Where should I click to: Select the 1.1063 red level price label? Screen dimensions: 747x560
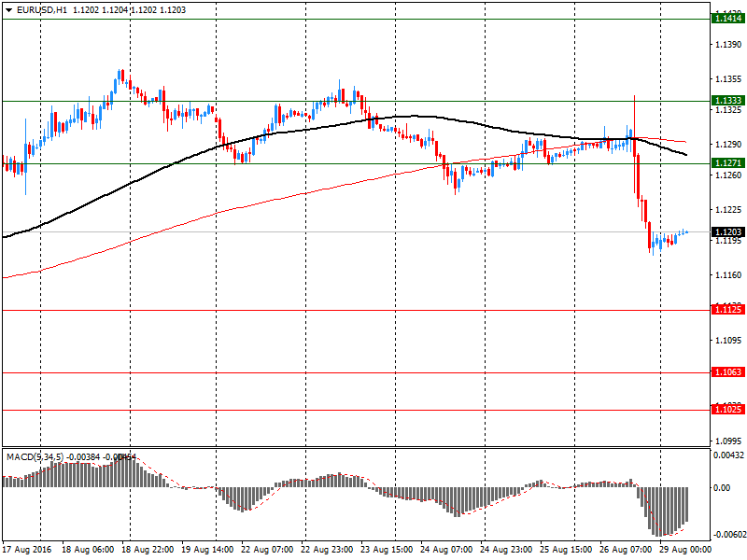tap(727, 371)
